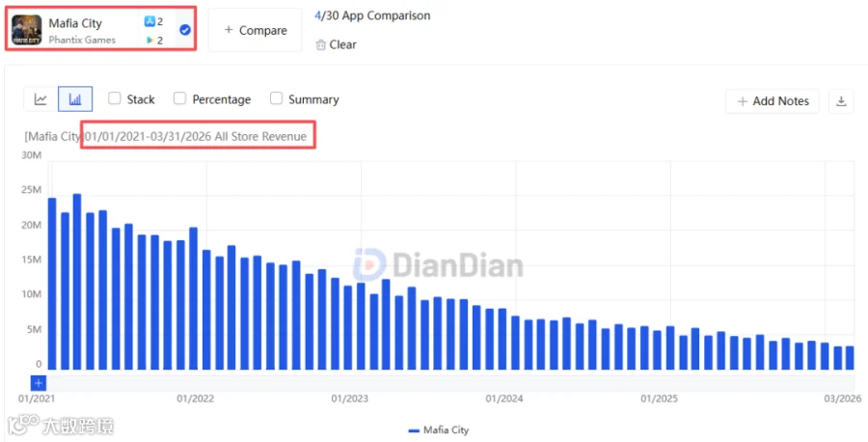Click the 01/2023 axis label
This screenshot has width=868, height=442.
350,399
